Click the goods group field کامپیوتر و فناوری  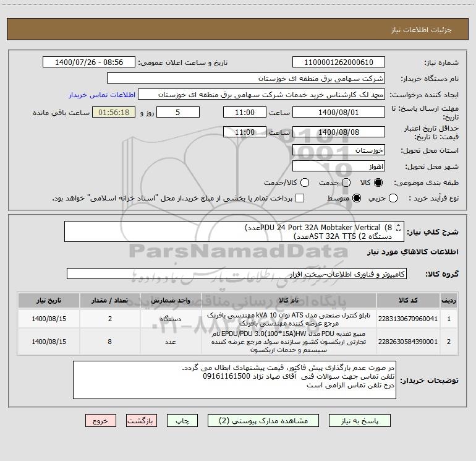(x=237, y=274)
